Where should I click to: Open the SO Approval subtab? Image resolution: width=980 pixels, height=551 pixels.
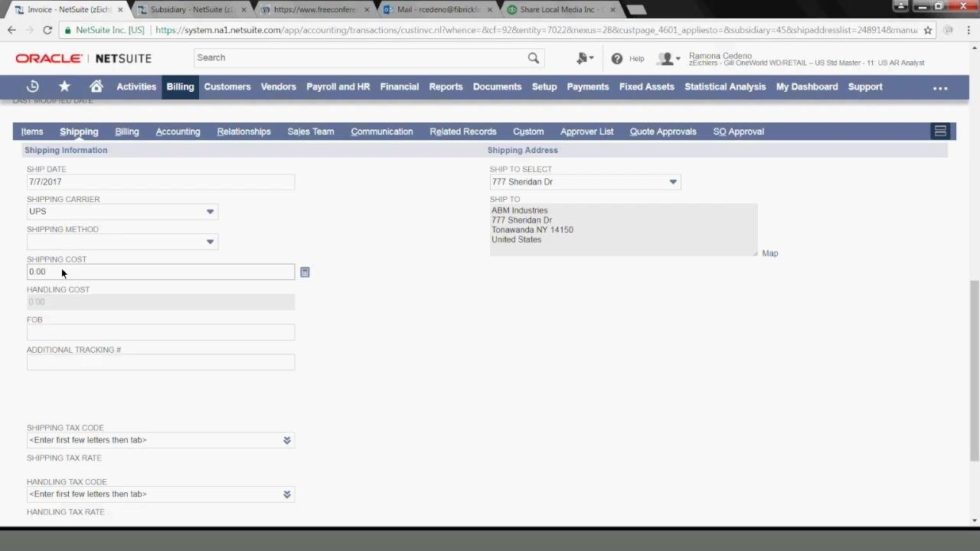coord(738,132)
